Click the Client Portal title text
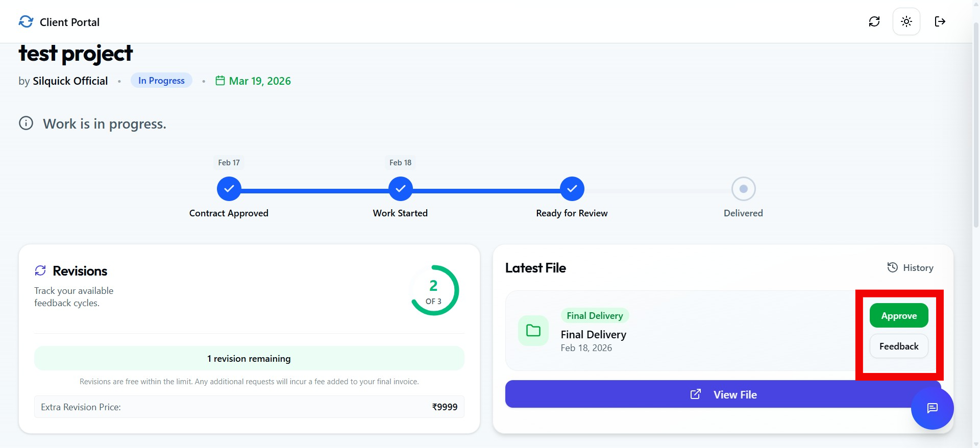Screen dimensions: 980x448 pyautogui.click(x=69, y=22)
